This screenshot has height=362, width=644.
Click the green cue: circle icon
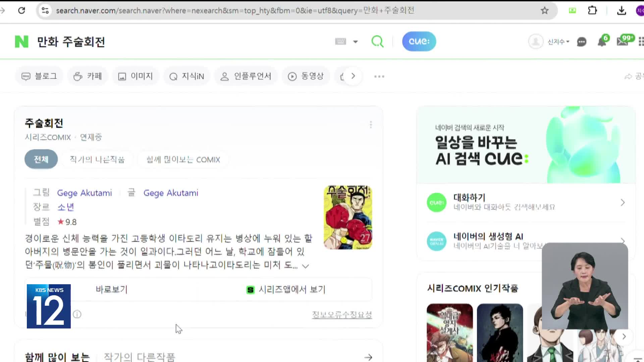coord(436,202)
